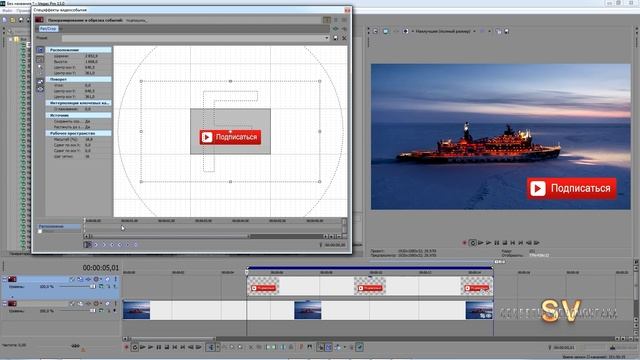This screenshot has height=360, width=640.
Task: Select the Pan/Crop chain button in the dialog
Action: tap(49, 29)
